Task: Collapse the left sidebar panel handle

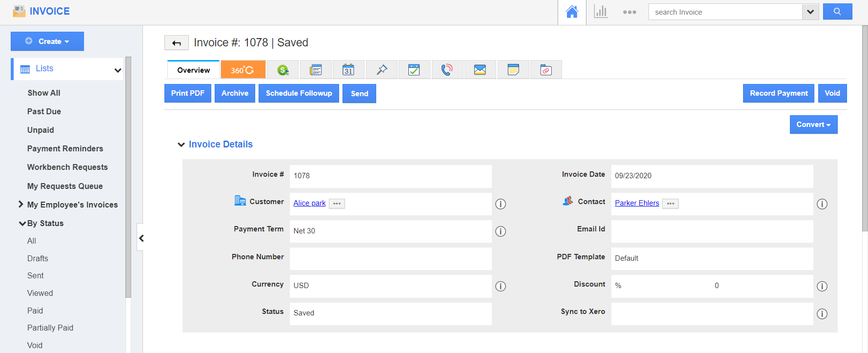Action: (x=141, y=238)
